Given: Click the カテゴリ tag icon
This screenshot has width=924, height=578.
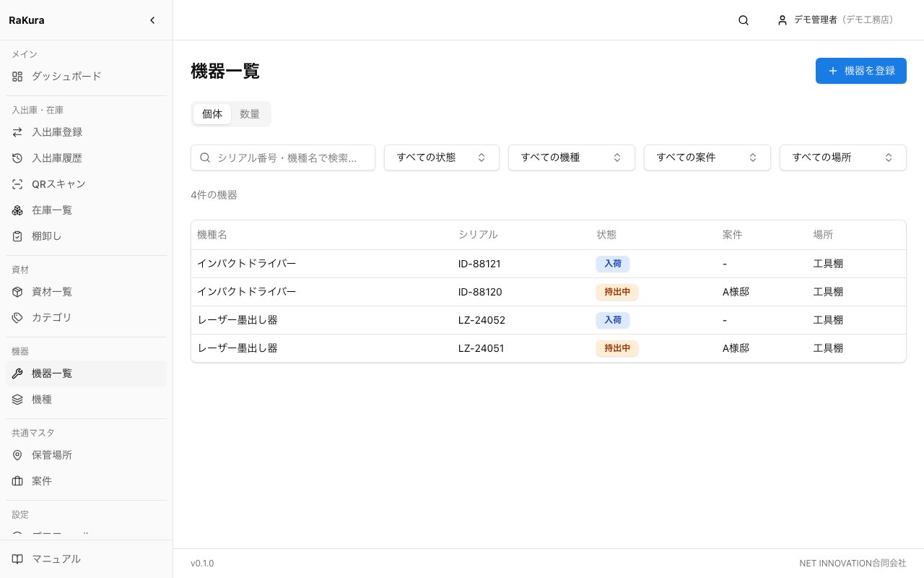Looking at the screenshot, I should [x=17, y=318].
